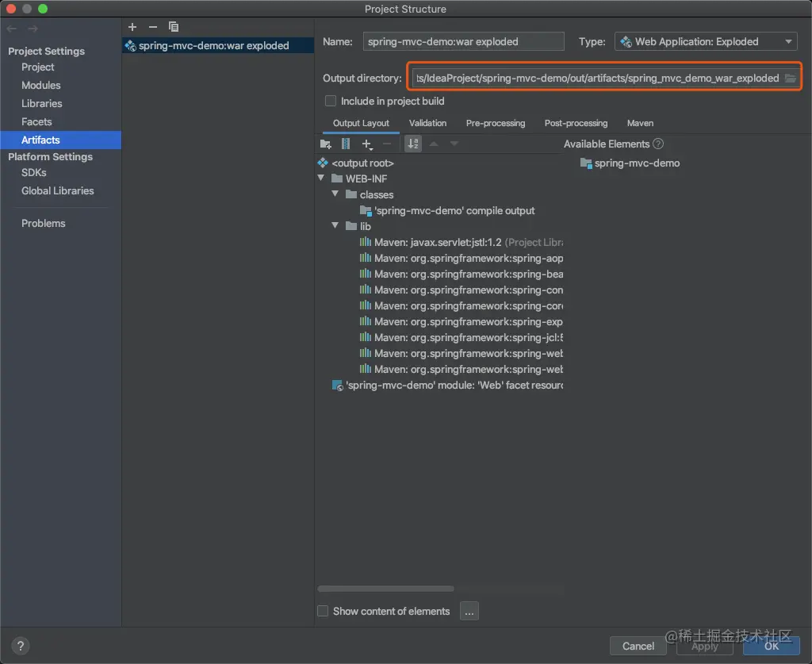Open the Maven tab

tap(640, 123)
